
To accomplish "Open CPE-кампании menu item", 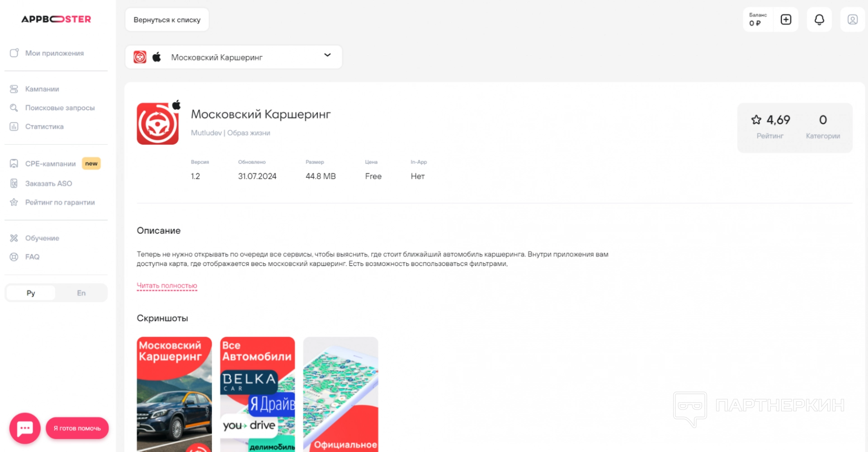I will click(50, 164).
